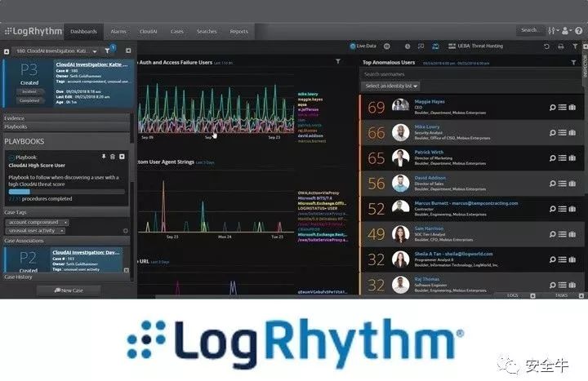Open the case selector dropdown '180: CloudAI Investigation'
588x381 pixels.
(x=56, y=51)
